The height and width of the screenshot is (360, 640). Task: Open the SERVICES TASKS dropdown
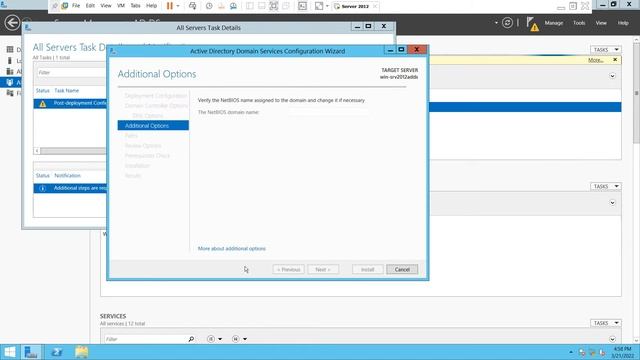tap(605, 323)
